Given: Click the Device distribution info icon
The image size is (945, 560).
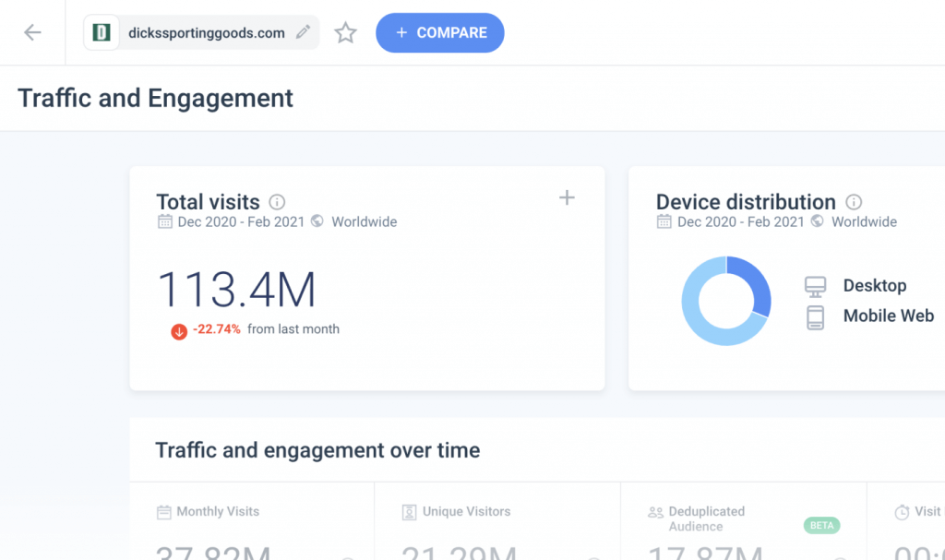Looking at the screenshot, I should click(854, 201).
